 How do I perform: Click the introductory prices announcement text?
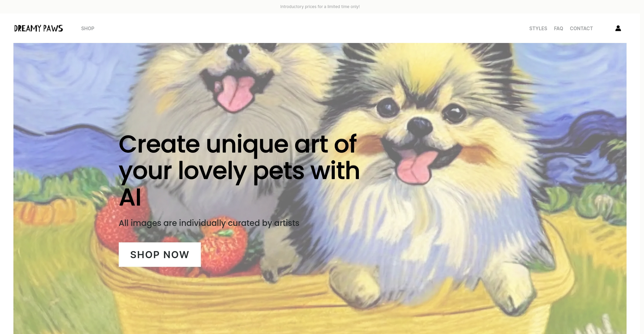pyautogui.click(x=320, y=7)
